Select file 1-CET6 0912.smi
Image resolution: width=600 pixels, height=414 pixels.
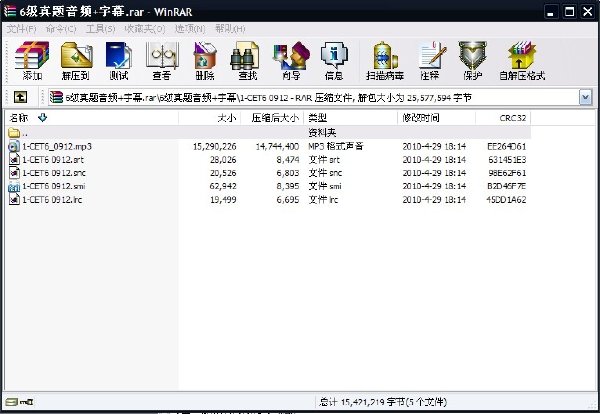(54, 186)
